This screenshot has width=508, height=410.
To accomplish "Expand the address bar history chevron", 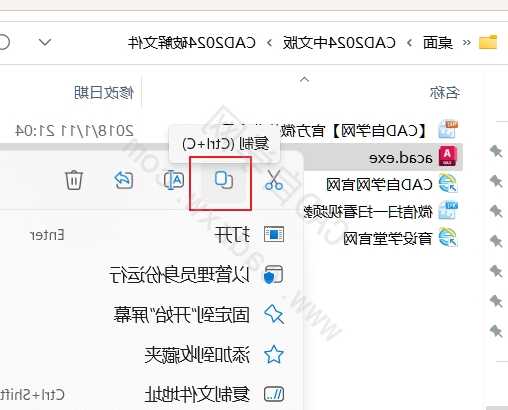I will coord(45,42).
